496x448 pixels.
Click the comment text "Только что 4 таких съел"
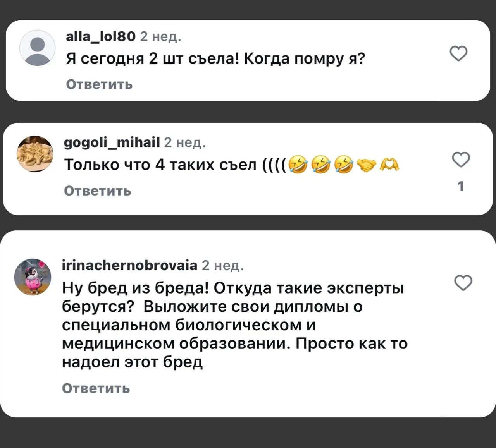160,165
